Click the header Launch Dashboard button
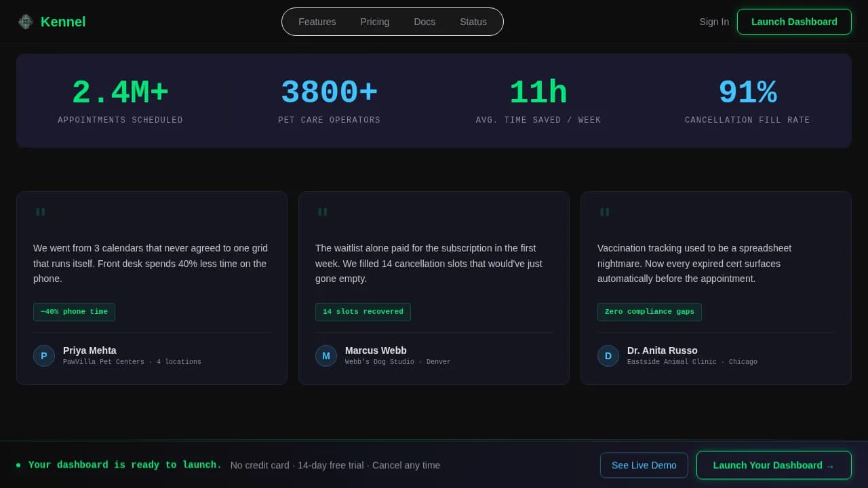The height and width of the screenshot is (488, 868). click(x=794, y=22)
